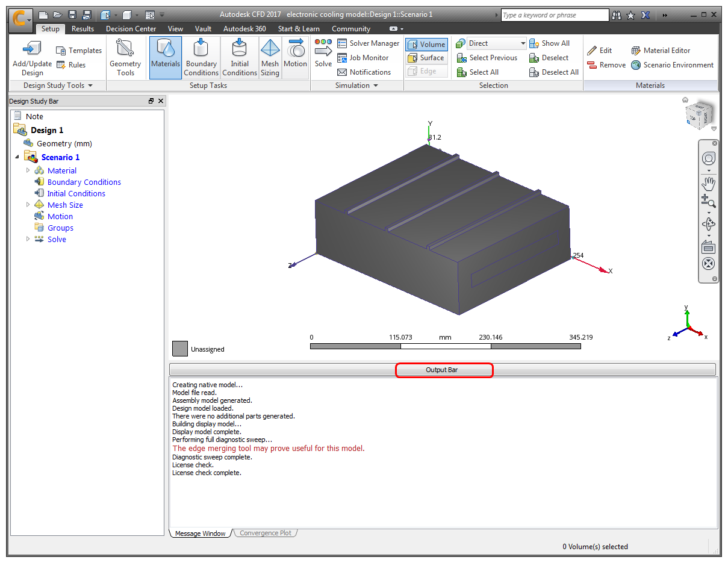
Task: Select Boundary Conditions in ribbon
Action: coord(201,58)
